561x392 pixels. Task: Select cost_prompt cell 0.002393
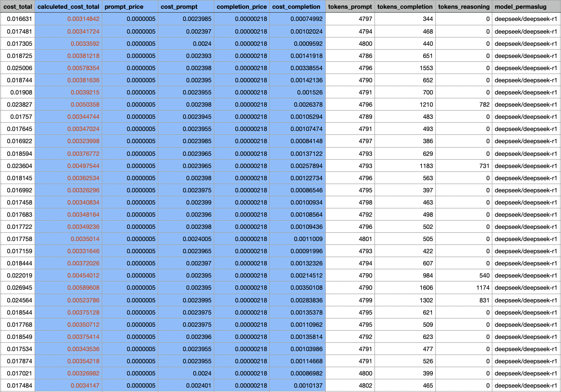pos(186,56)
